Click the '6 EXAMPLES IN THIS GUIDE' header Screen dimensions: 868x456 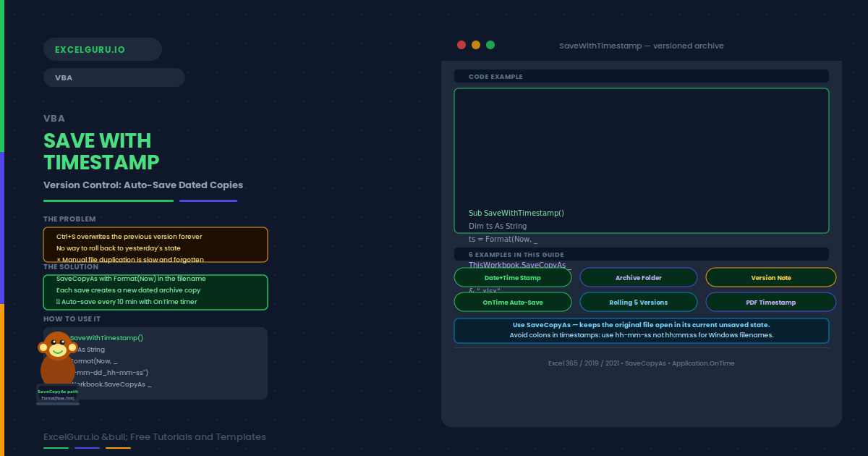[642, 254]
